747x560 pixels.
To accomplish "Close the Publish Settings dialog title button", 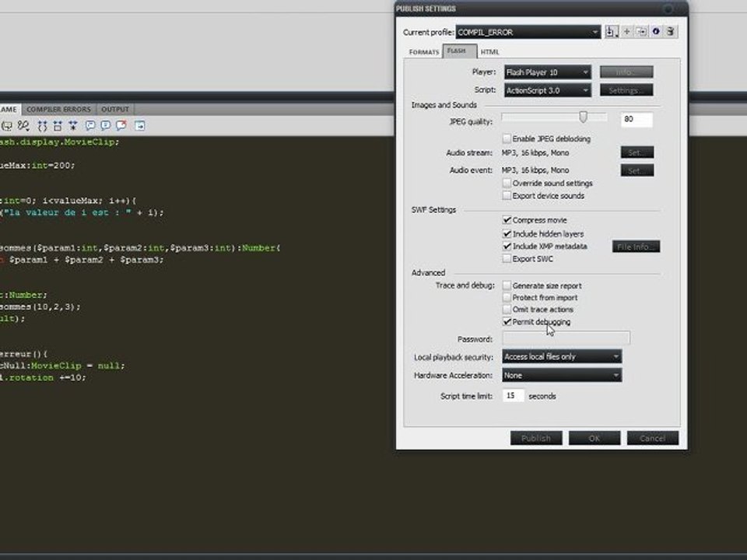I will (668, 9).
